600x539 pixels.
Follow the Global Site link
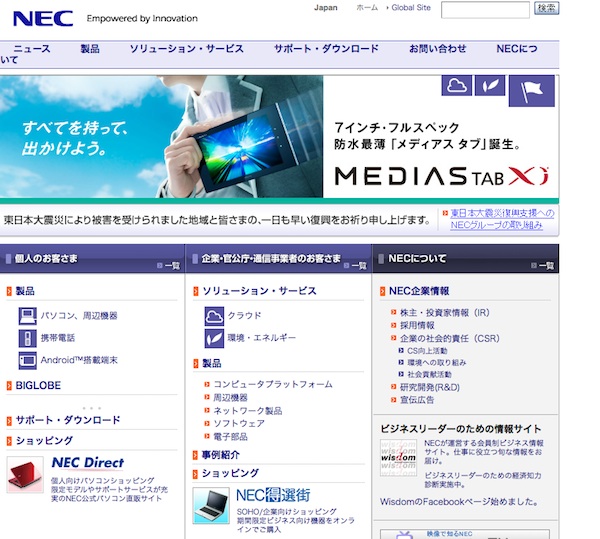click(410, 7)
